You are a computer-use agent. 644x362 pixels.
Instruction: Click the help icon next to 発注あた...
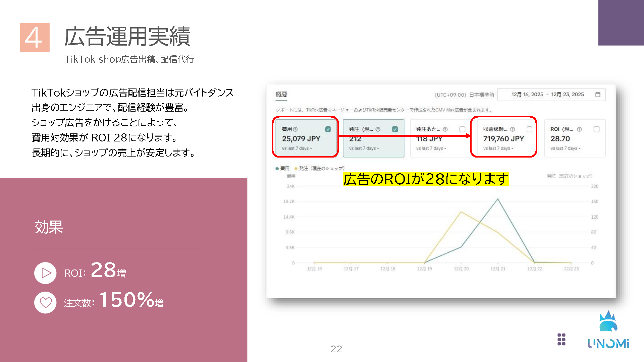(x=445, y=128)
